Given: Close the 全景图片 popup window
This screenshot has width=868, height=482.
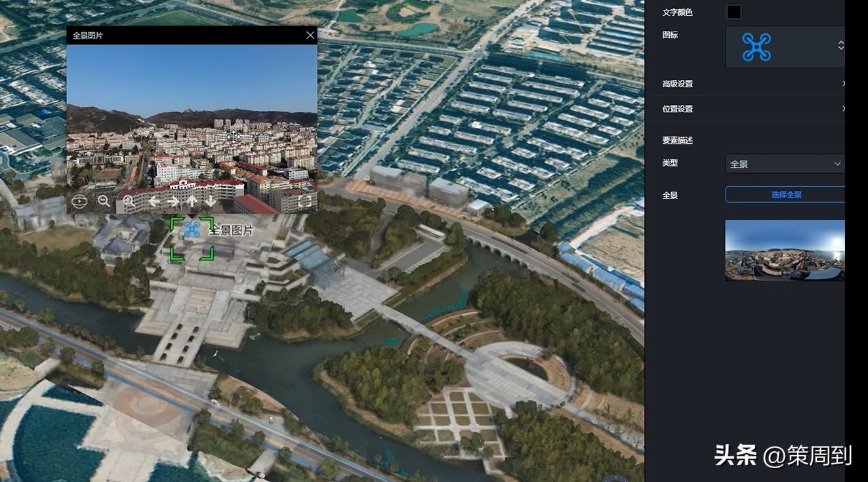Looking at the screenshot, I should [x=310, y=35].
